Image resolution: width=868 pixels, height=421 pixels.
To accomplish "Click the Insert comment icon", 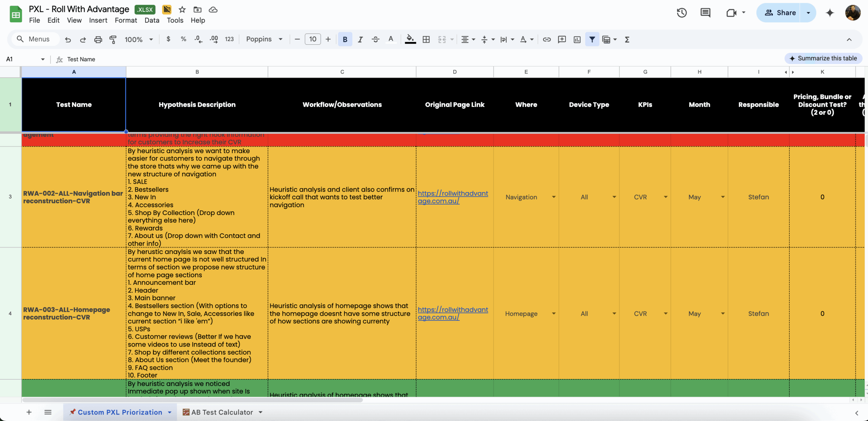I will coord(562,39).
